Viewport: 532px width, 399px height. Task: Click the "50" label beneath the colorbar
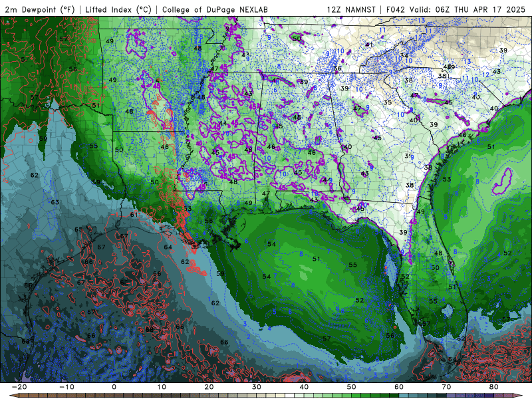pyautogui.click(x=352, y=387)
